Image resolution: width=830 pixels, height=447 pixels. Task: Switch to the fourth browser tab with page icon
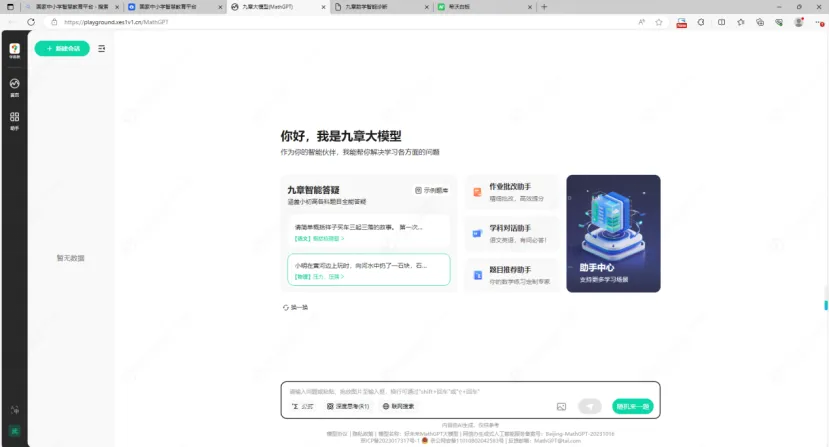tap(382, 7)
